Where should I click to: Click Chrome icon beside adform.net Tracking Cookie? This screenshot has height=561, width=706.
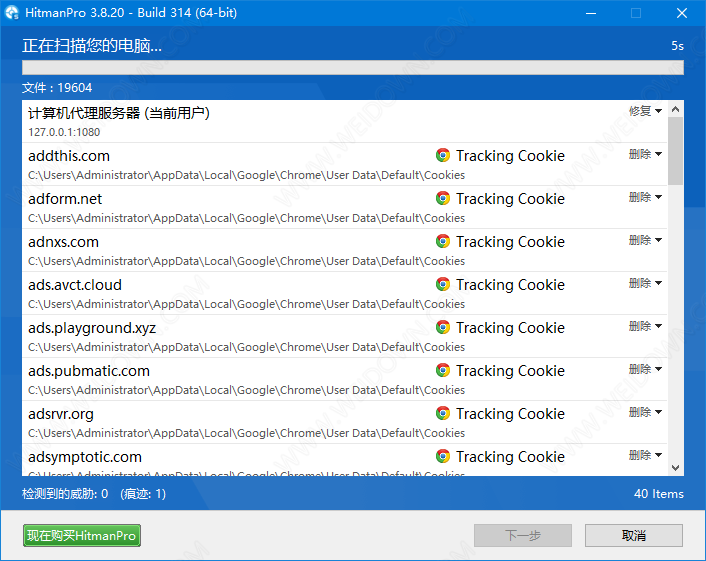[x=443, y=198]
